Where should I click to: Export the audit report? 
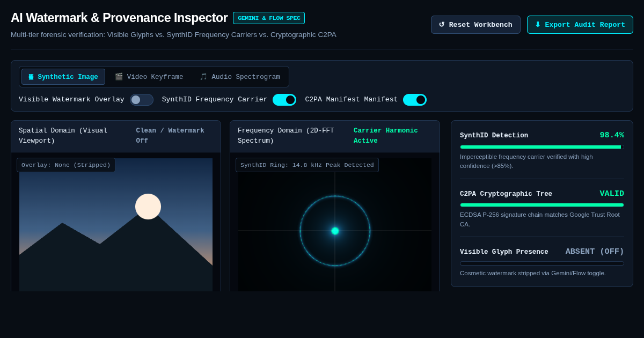(580, 25)
